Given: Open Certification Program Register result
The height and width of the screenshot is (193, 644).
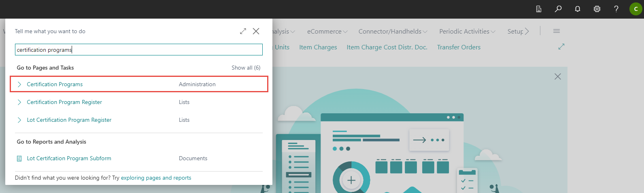Looking at the screenshot, I should [x=64, y=102].
